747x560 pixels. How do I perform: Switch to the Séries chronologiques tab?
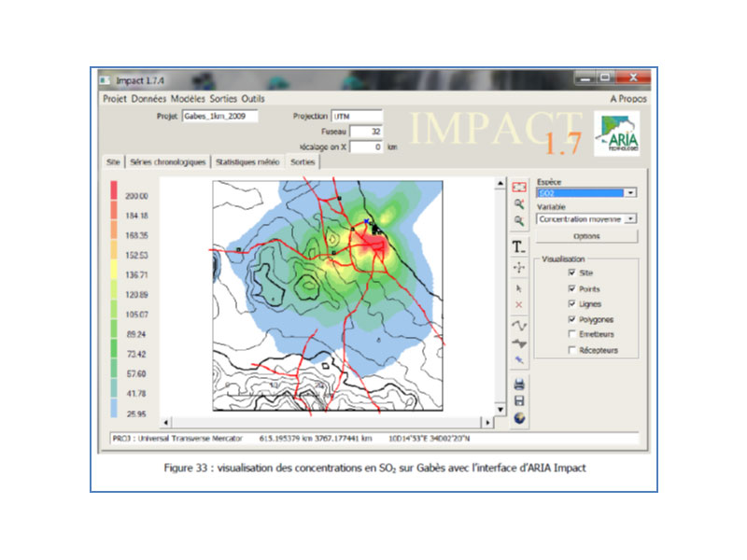pyautogui.click(x=168, y=161)
